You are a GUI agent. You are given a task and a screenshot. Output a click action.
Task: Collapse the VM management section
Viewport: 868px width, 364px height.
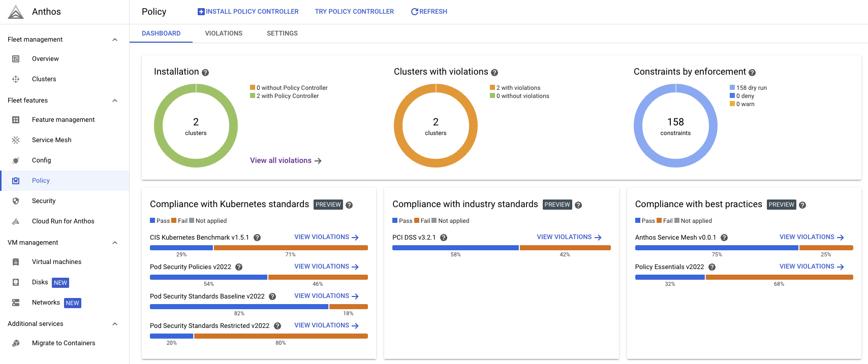point(115,243)
